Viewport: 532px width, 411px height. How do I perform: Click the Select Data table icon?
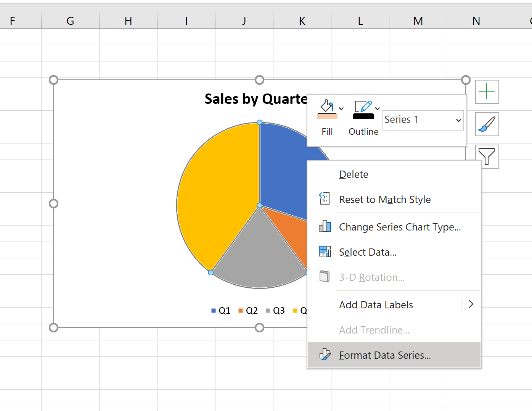pyautogui.click(x=325, y=251)
